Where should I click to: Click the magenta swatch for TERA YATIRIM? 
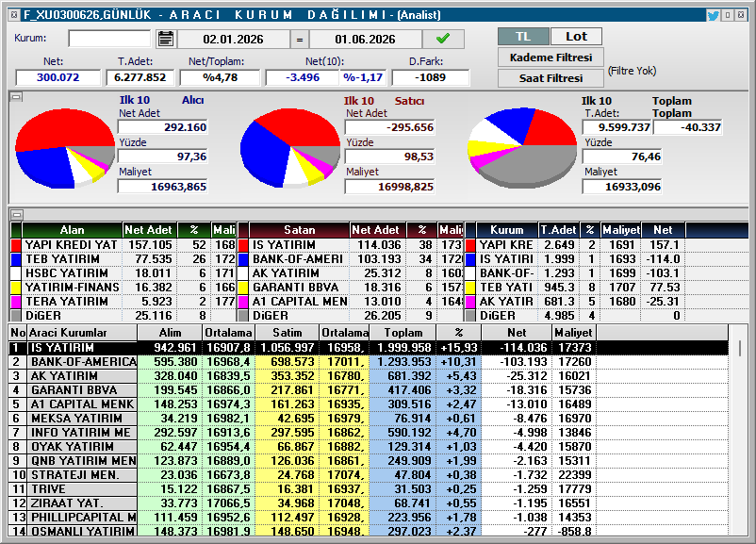click(16, 302)
